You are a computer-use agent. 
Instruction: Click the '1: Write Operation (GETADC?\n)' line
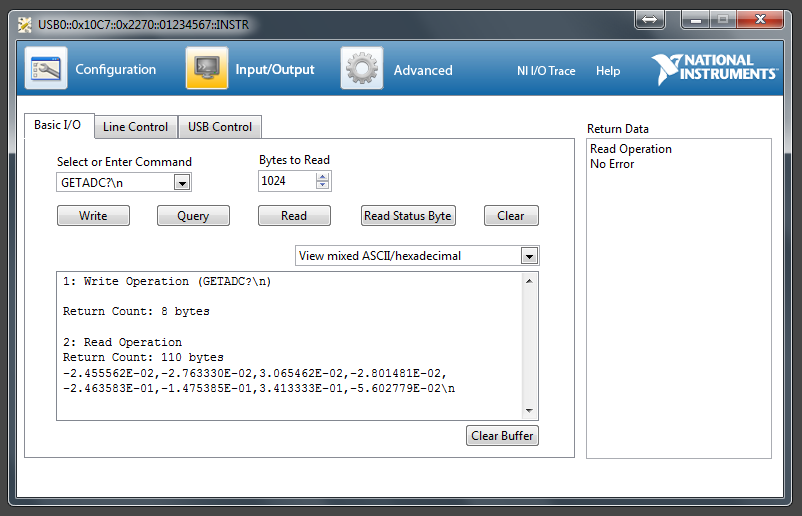167,281
